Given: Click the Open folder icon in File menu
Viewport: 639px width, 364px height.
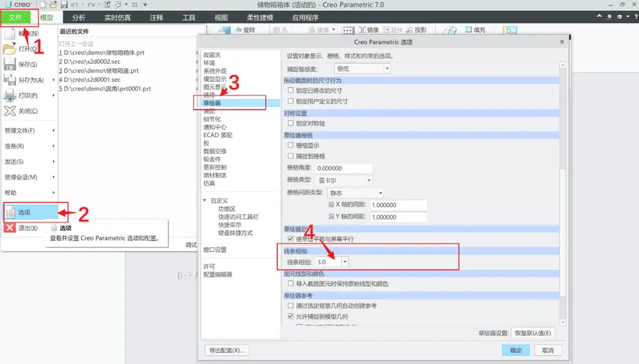Looking at the screenshot, I should tap(10, 49).
